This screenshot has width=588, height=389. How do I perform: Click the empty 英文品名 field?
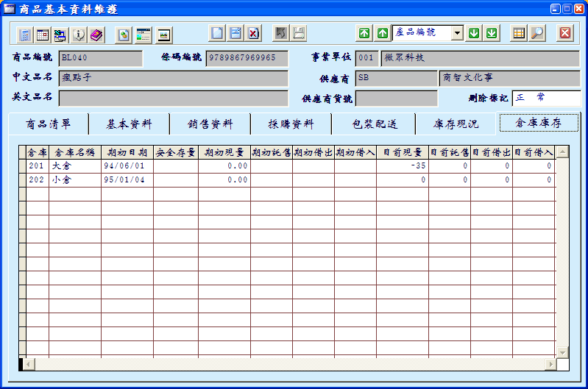click(x=174, y=99)
